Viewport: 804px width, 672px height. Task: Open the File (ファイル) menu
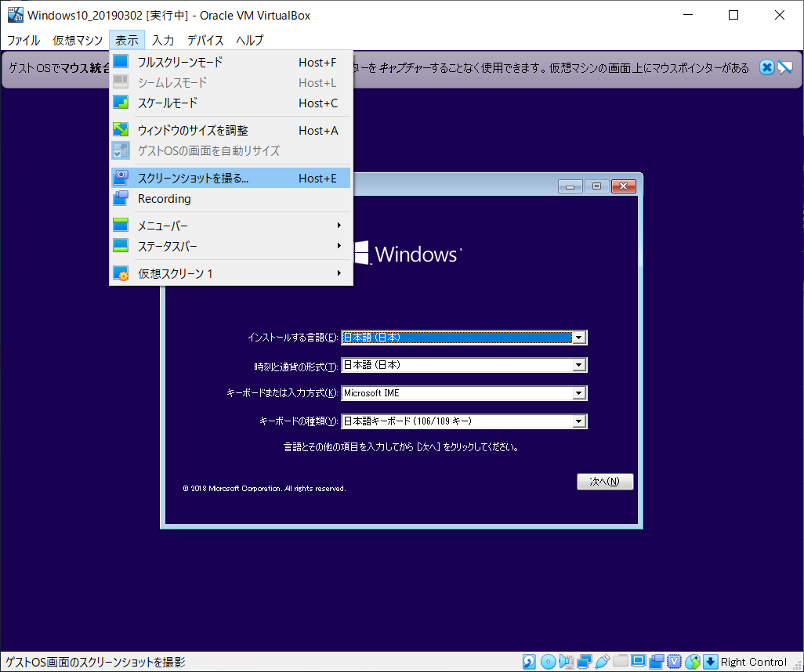tap(23, 40)
